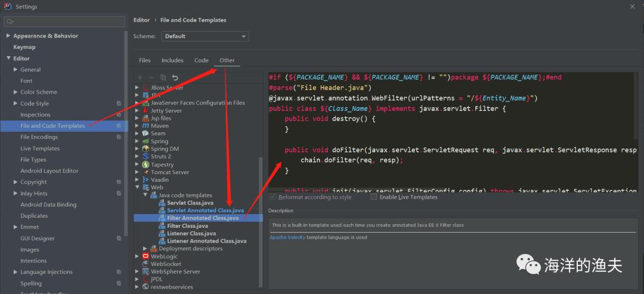Click the Copy Template icon
The height and width of the screenshot is (294, 644).
click(x=163, y=78)
